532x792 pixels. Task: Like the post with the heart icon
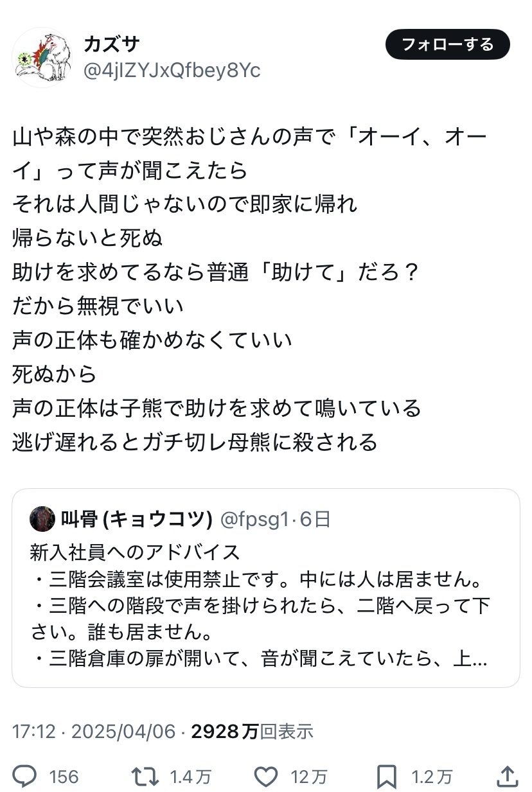point(265,777)
